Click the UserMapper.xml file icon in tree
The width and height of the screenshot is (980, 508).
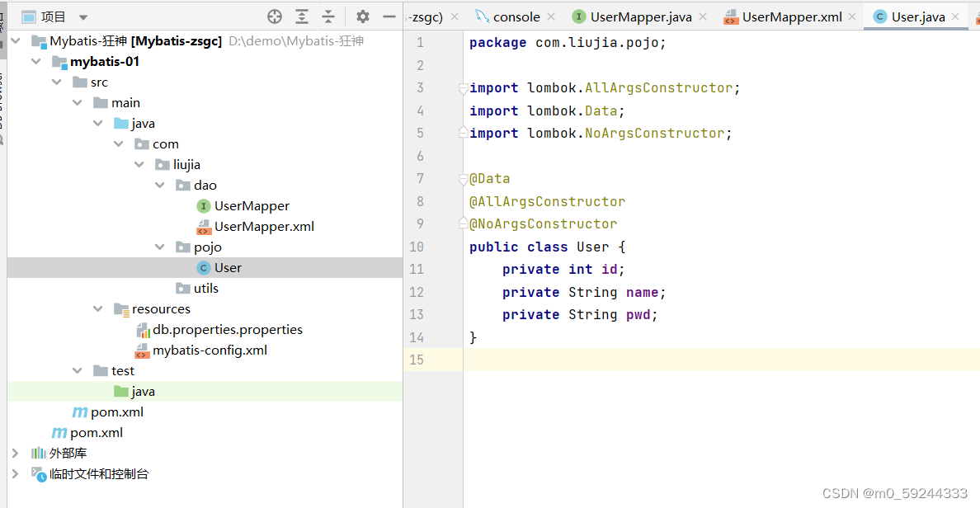coord(204,227)
